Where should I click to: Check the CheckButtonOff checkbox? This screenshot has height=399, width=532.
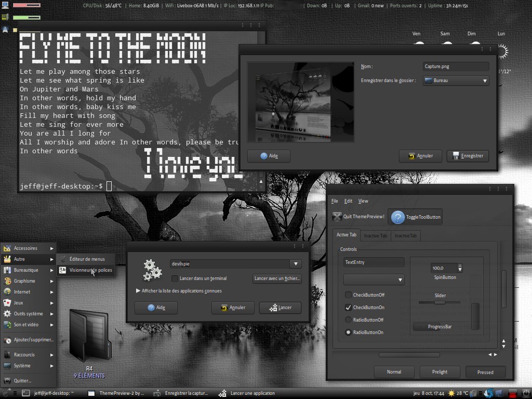point(348,295)
